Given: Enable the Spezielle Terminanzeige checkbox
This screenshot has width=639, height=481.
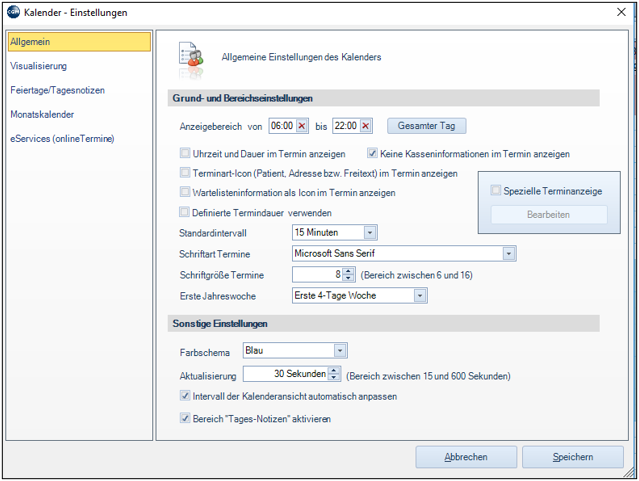Looking at the screenshot, I should tap(496, 190).
